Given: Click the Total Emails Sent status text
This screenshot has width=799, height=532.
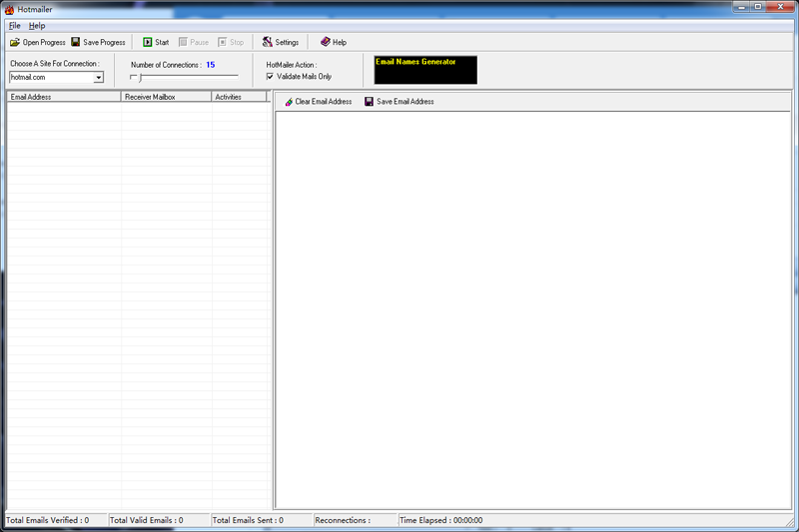Looking at the screenshot, I should [248, 520].
